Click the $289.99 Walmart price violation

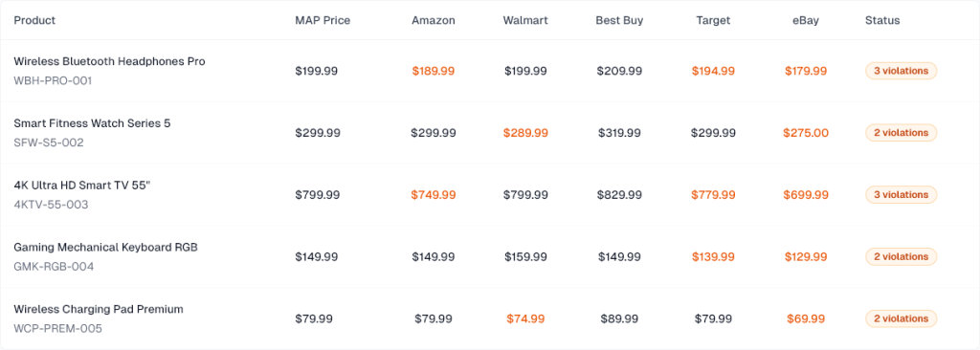point(525,133)
